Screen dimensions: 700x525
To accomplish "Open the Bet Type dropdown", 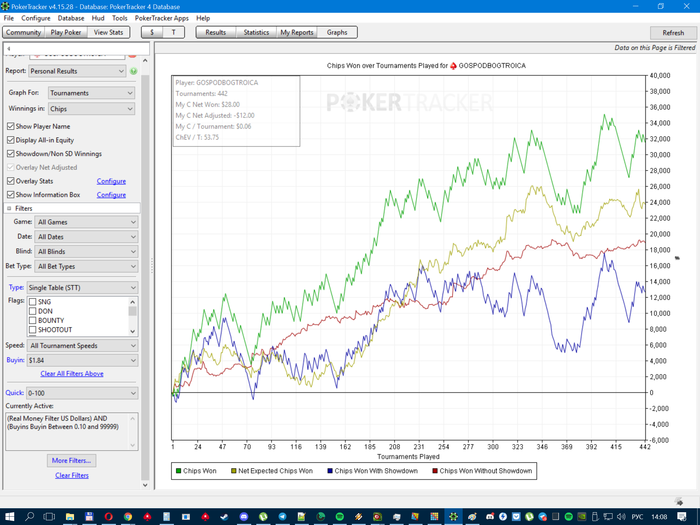I will 87,266.
